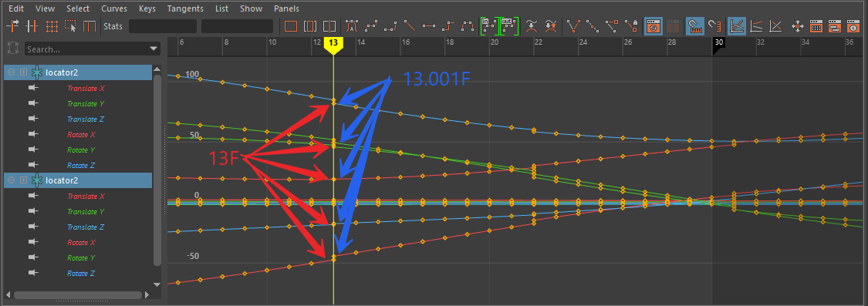Image resolution: width=868 pixels, height=306 pixels.
Task: Open the Tangents menu
Action: click(185, 8)
